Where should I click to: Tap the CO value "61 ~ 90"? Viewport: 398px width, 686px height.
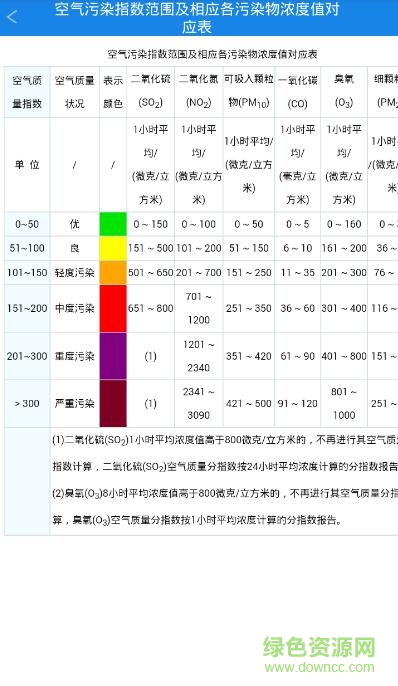[298, 356]
